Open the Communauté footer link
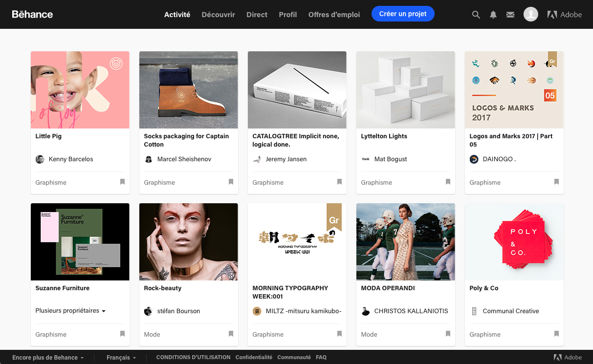Viewport: 593px width, 364px height. tap(294, 358)
